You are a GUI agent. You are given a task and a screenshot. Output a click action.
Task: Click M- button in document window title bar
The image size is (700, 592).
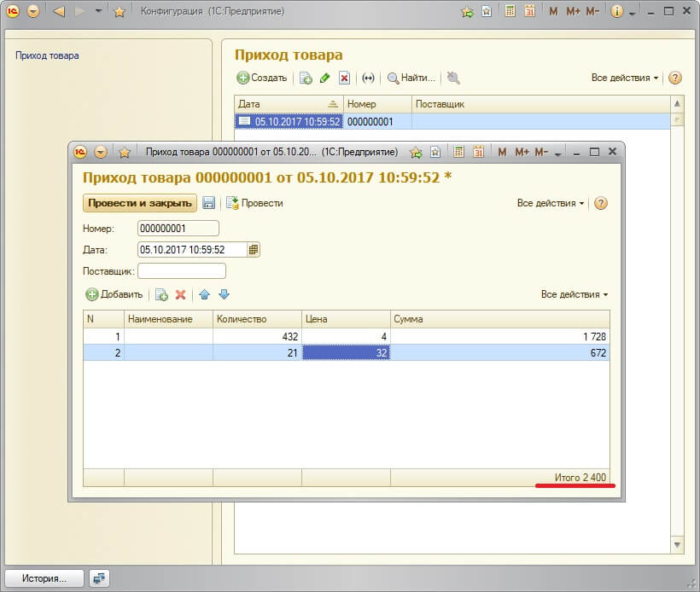pyautogui.click(x=541, y=152)
